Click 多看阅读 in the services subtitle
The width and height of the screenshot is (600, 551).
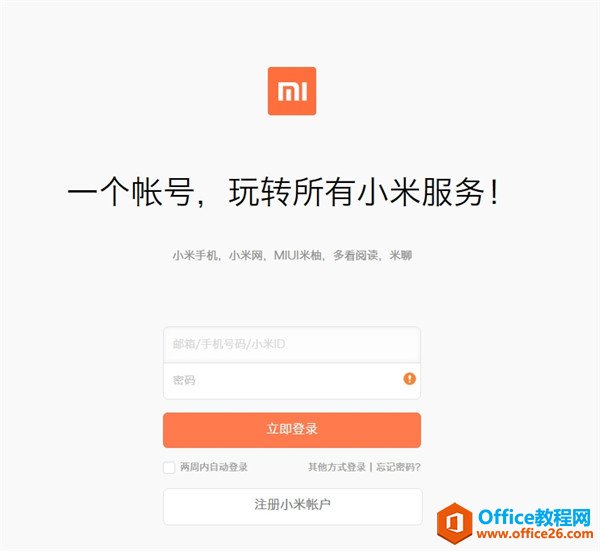(355, 255)
